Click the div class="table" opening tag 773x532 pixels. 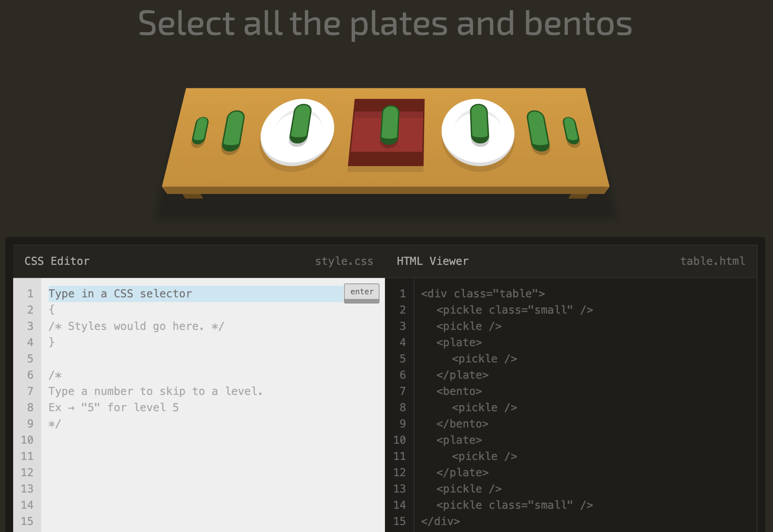483,293
